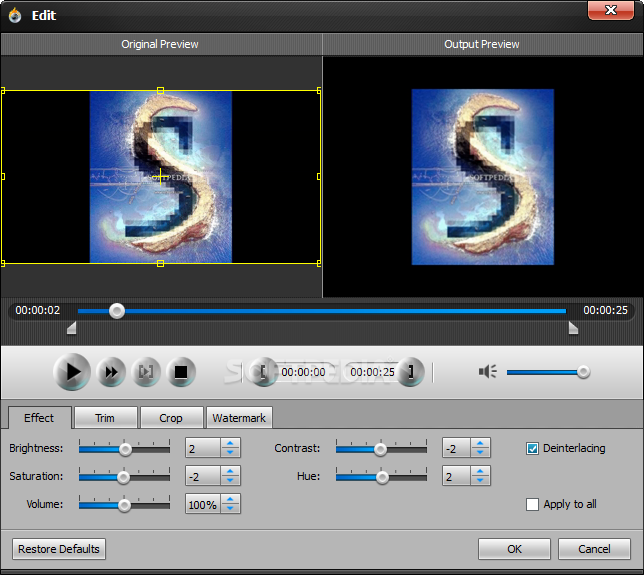644x575 pixels.
Task: Click the Hue value field
Action: point(456,476)
